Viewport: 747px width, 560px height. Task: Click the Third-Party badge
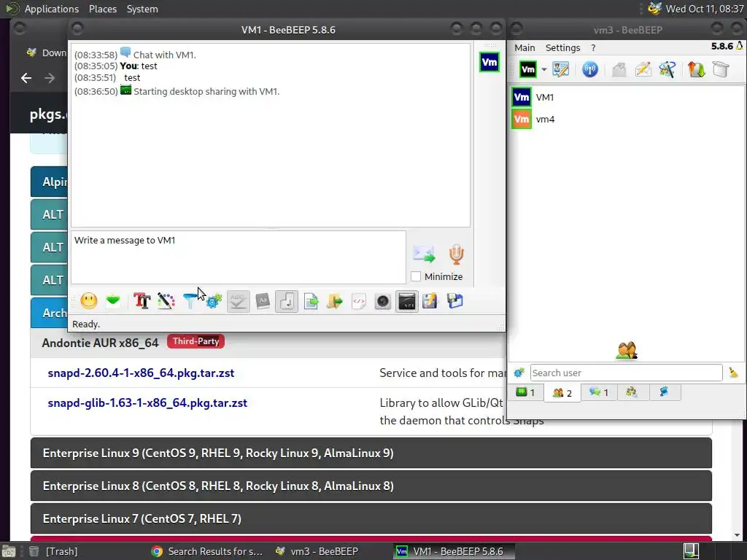(x=196, y=341)
